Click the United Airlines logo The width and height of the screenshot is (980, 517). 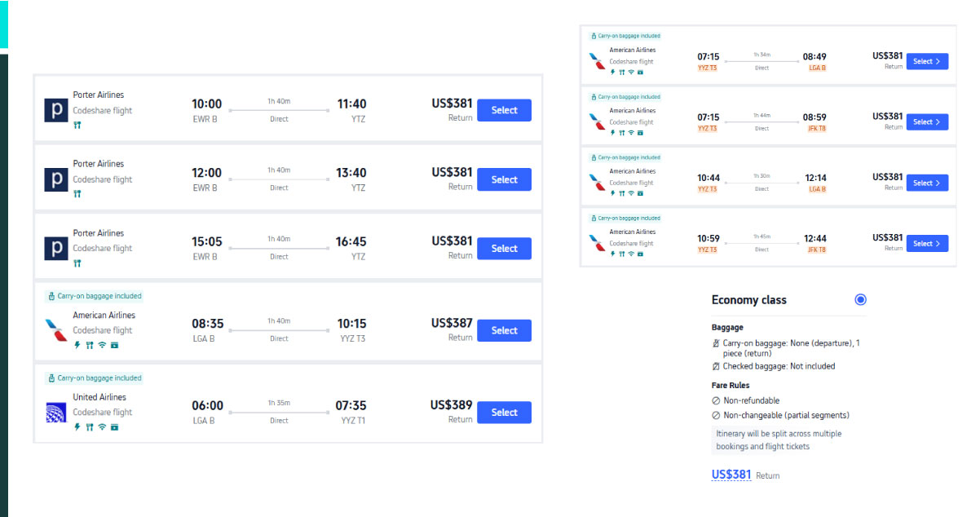coord(56,413)
